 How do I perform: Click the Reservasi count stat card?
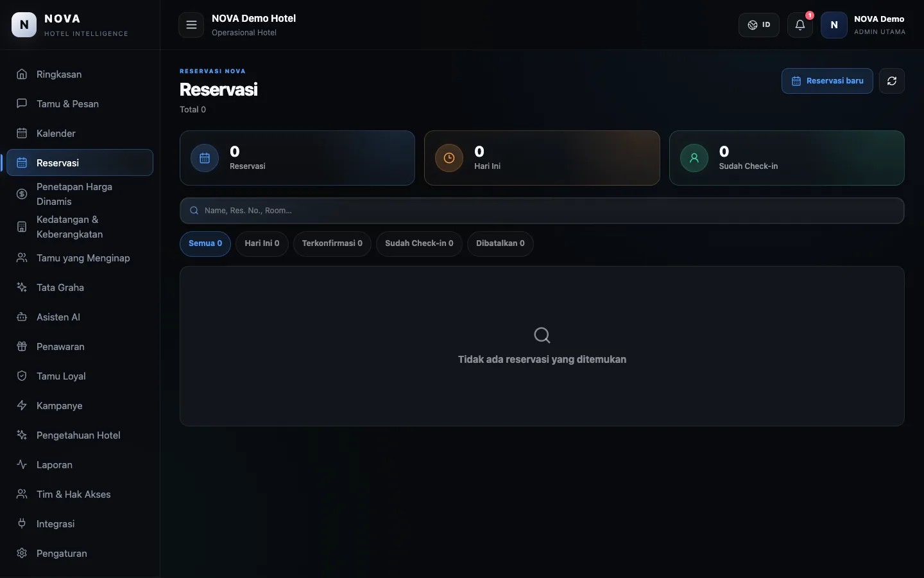[297, 158]
